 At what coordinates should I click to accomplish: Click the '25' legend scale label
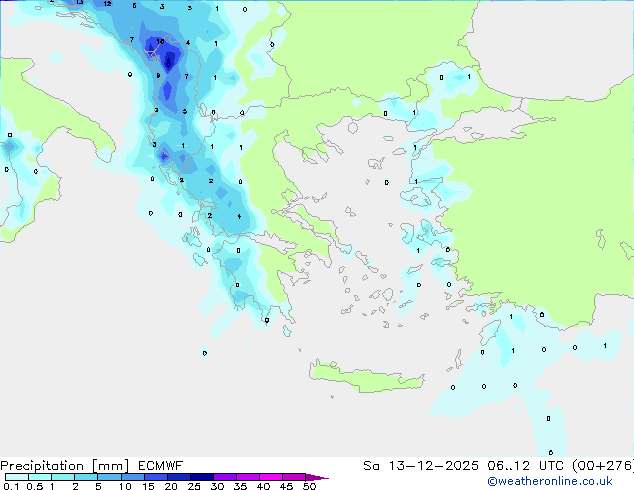[194, 486]
